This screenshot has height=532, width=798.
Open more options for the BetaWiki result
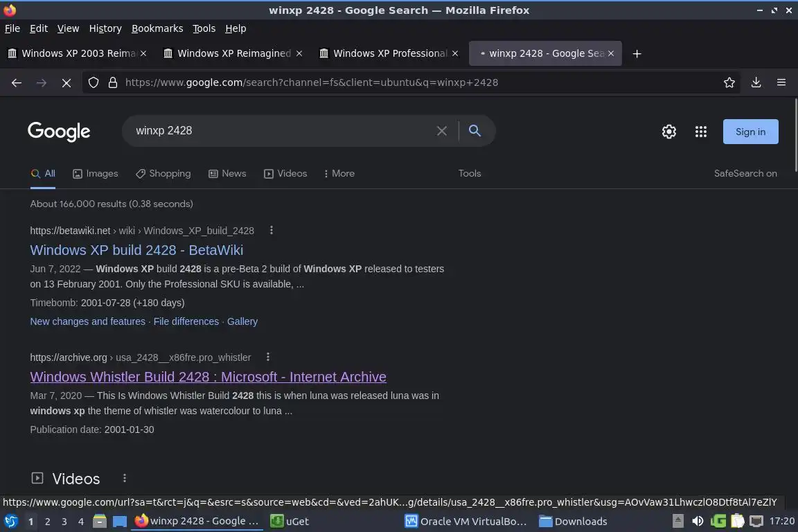click(x=272, y=230)
